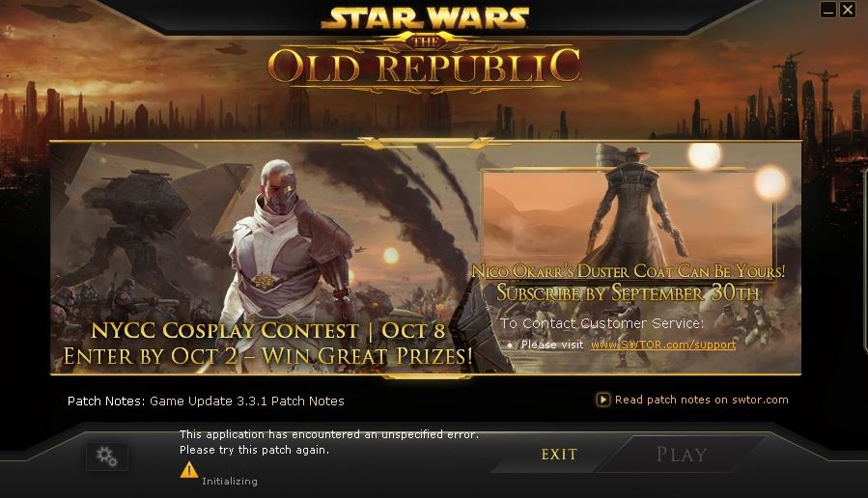
Task: Click the greyed-out PLAY button
Action: click(682, 455)
